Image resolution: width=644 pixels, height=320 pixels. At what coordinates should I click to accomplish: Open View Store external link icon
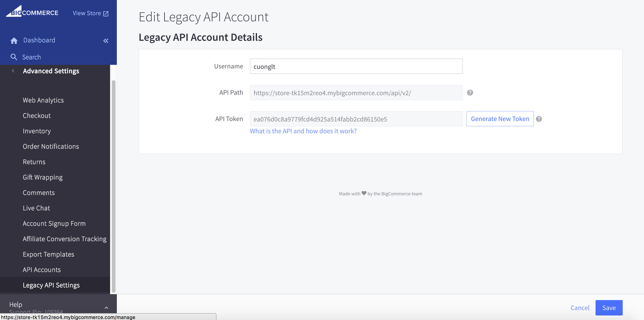106,14
